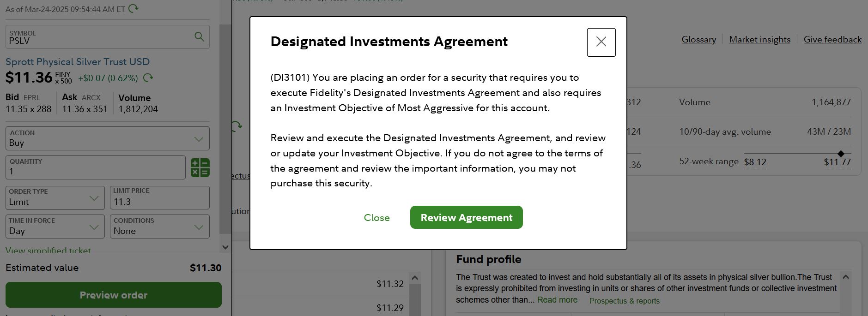The height and width of the screenshot is (316, 868).
Task: Close the Designated Investments Agreement dialog with X
Action: [x=601, y=42]
